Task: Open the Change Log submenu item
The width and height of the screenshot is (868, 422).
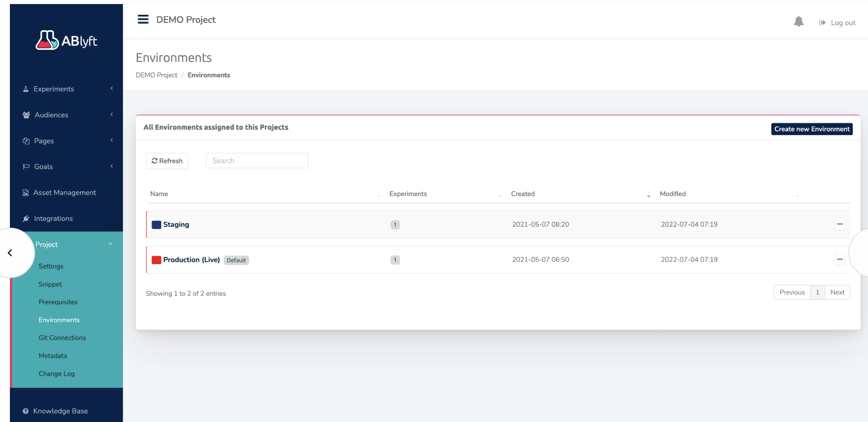Action: coord(57,374)
